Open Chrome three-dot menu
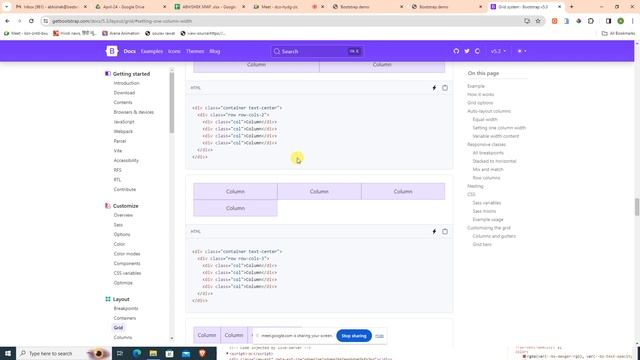 click(632, 21)
